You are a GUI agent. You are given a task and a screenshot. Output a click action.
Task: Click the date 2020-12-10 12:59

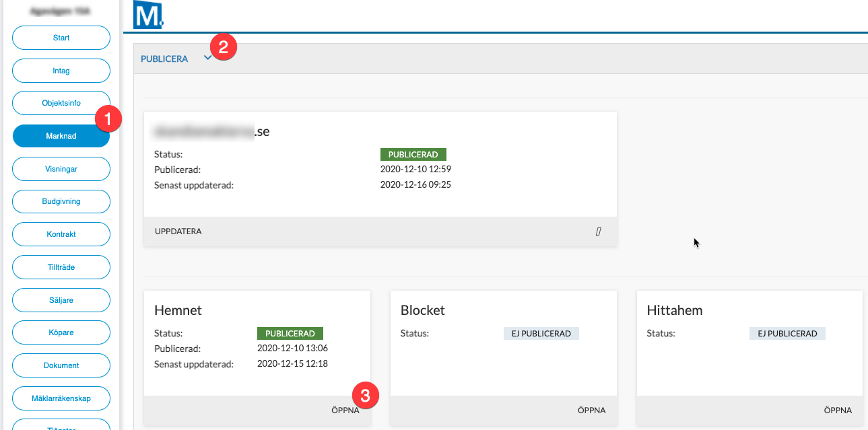click(415, 170)
